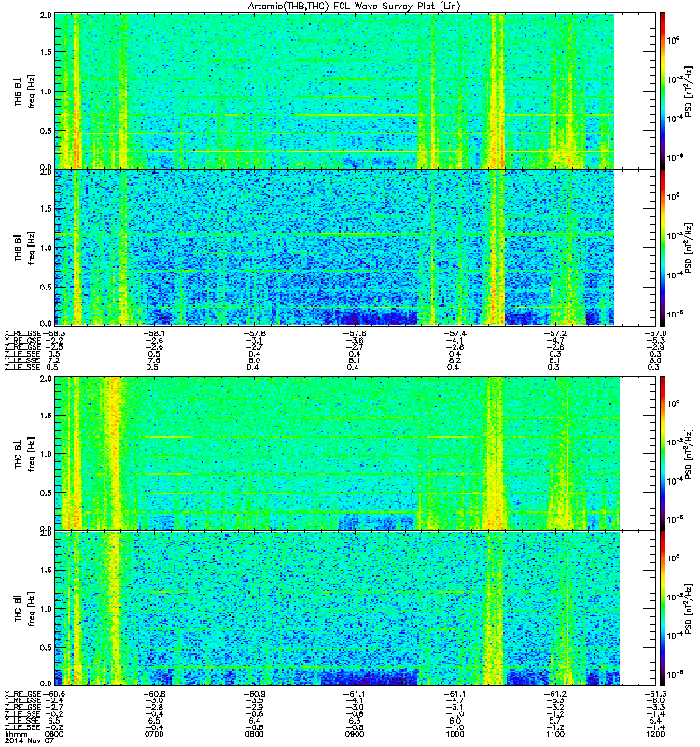The image size is (700, 747).
Task: Click the "THB B∥ freq [Hz]" axis label
Action: (x=24, y=247)
